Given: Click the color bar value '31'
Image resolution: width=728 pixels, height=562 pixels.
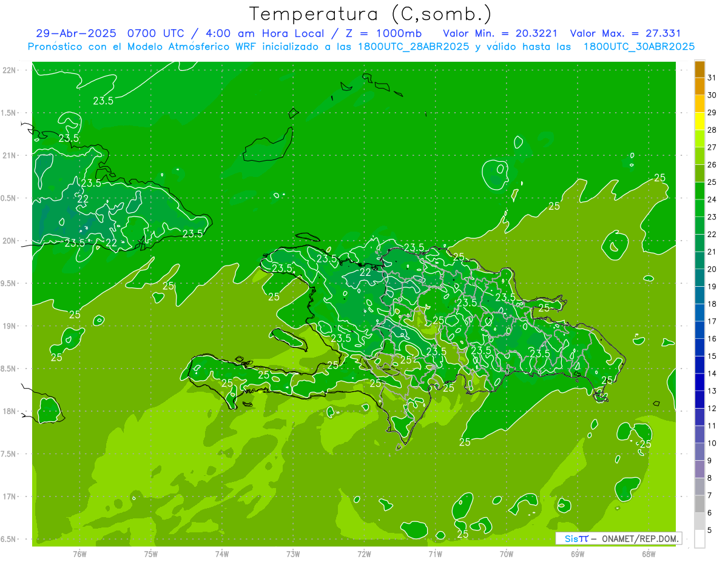Looking at the screenshot, I should (712, 77).
